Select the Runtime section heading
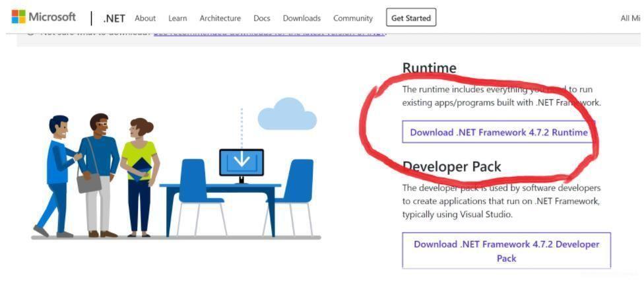The width and height of the screenshot is (644, 291). 429,68
